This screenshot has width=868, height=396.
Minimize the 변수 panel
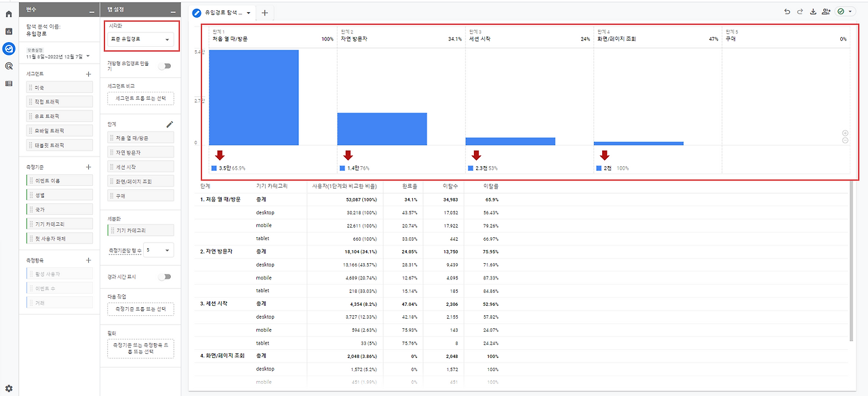click(x=92, y=11)
